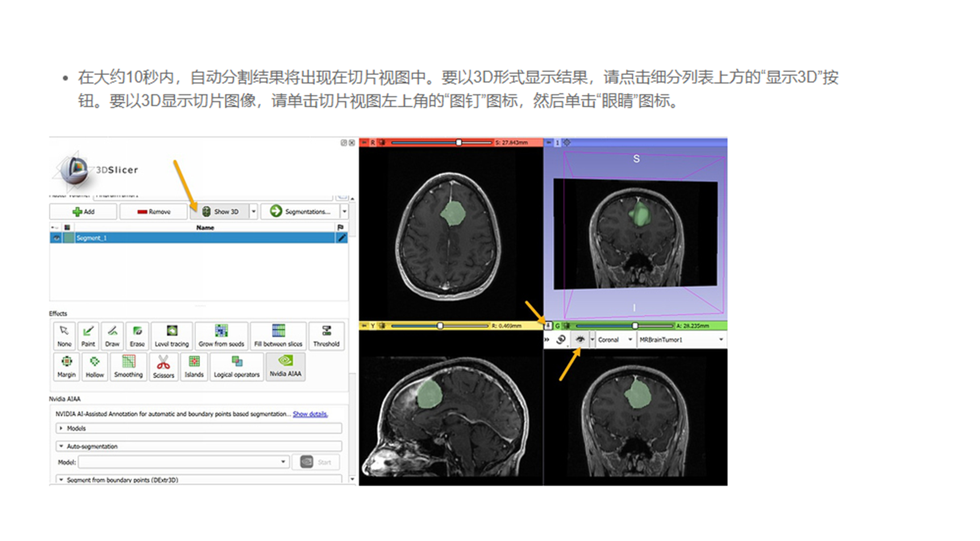Click the color column header icon

point(67,227)
